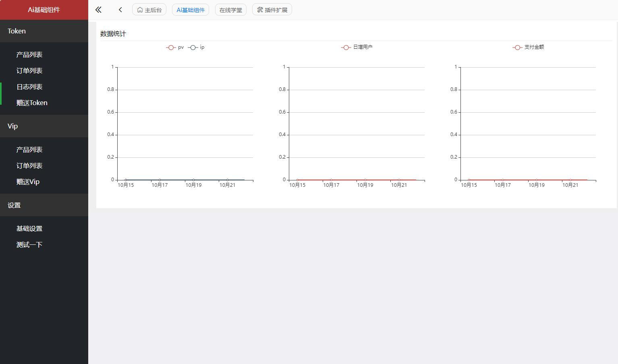Switch to the 在线学堂 tab
Viewport: 618px width, 364px height.
click(x=230, y=9)
